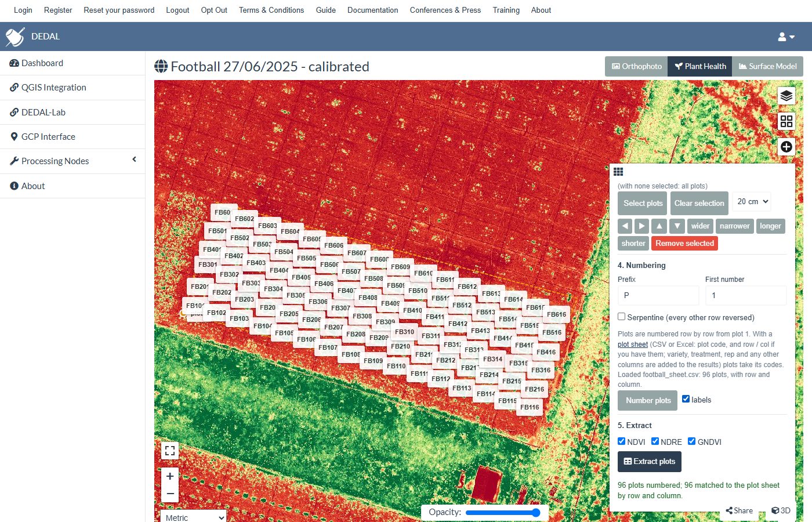Switch to the Surface Model tab
This screenshot has width=812, height=522.
click(767, 66)
